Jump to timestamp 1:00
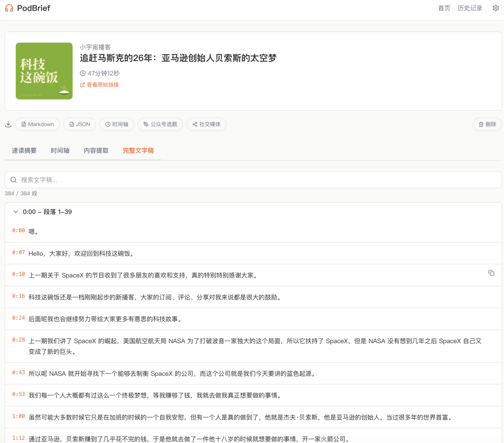Image resolution: width=504 pixels, height=443 pixels. pos(18,416)
